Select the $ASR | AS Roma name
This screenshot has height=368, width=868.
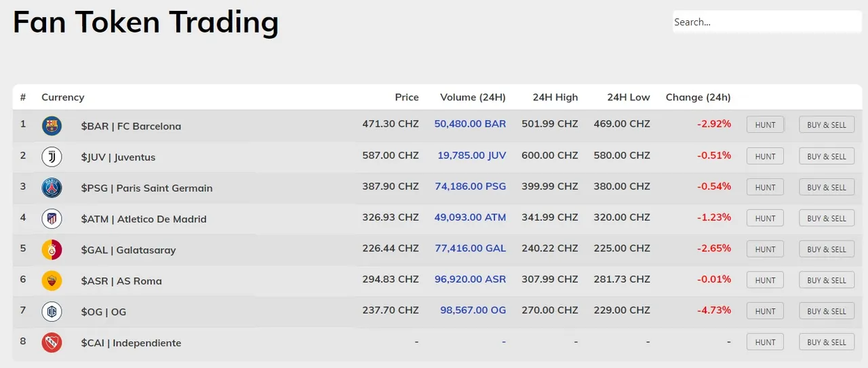pyautogui.click(x=121, y=281)
